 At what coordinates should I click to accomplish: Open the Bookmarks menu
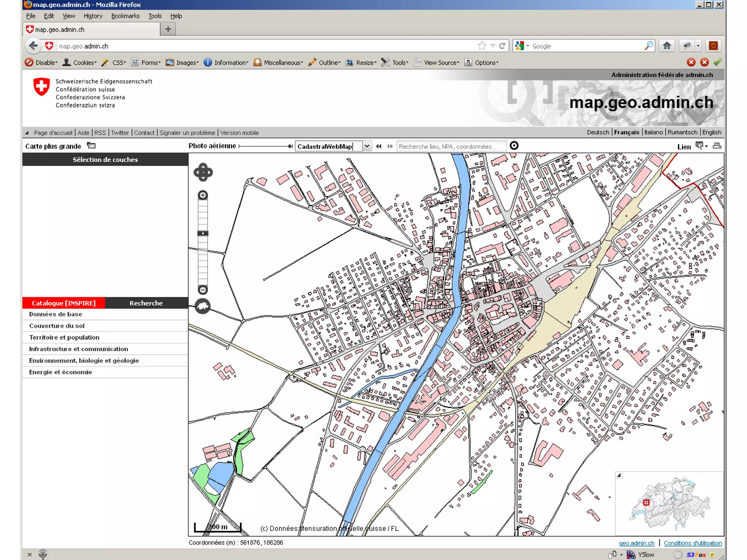pyautogui.click(x=125, y=16)
